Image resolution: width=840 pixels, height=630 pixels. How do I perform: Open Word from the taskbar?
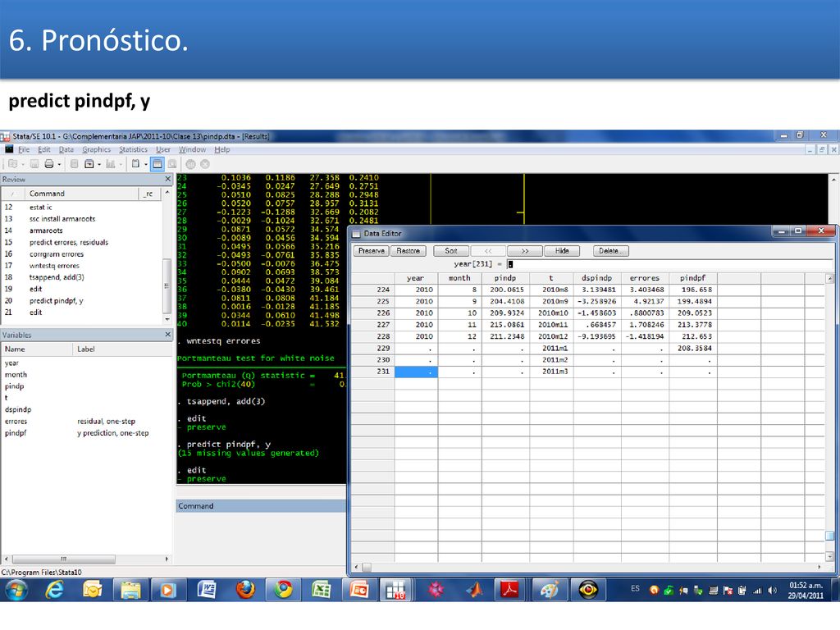[206, 591]
